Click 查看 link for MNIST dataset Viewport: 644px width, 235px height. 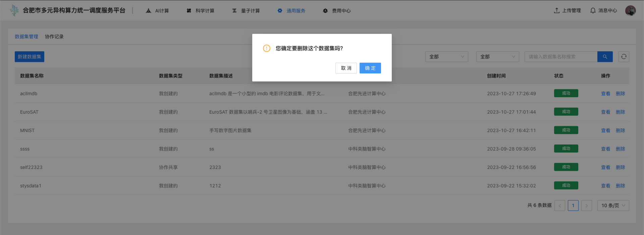605,130
